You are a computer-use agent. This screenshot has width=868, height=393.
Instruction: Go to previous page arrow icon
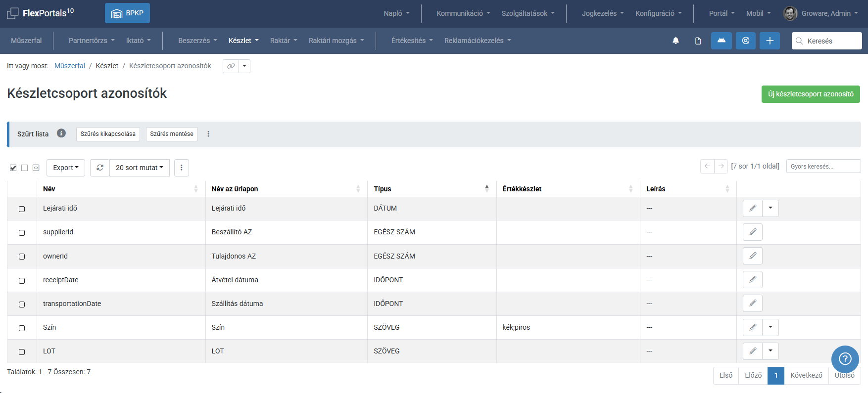pyautogui.click(x=707, y=166)
